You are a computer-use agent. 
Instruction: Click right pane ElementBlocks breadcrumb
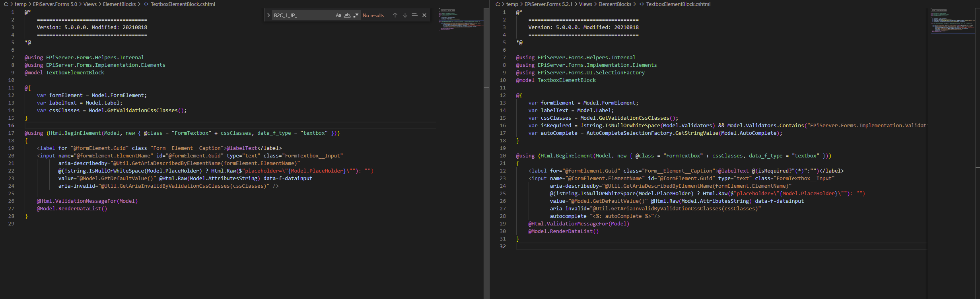615,4
